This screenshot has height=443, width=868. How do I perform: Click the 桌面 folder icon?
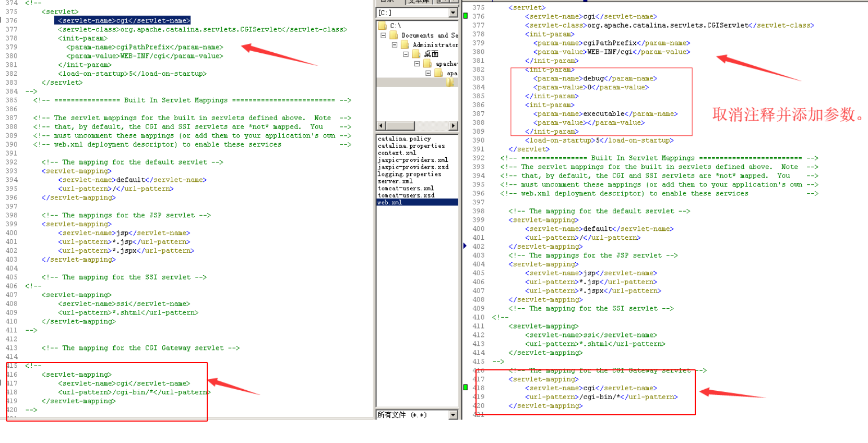416,54
